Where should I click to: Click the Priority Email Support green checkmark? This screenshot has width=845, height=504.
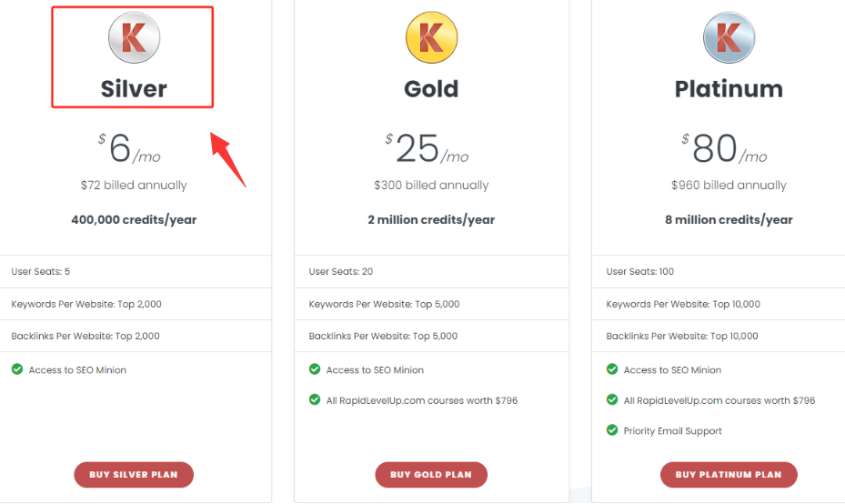pyautogui.click(x=612, y=430)
